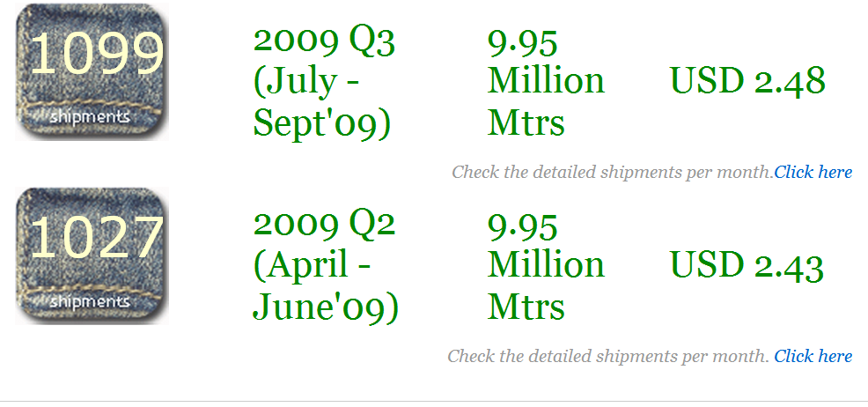Image resolution: width=868 pixels, height=407 pixels.
Task: Click the April - June'09 date range
Action: 326,285
